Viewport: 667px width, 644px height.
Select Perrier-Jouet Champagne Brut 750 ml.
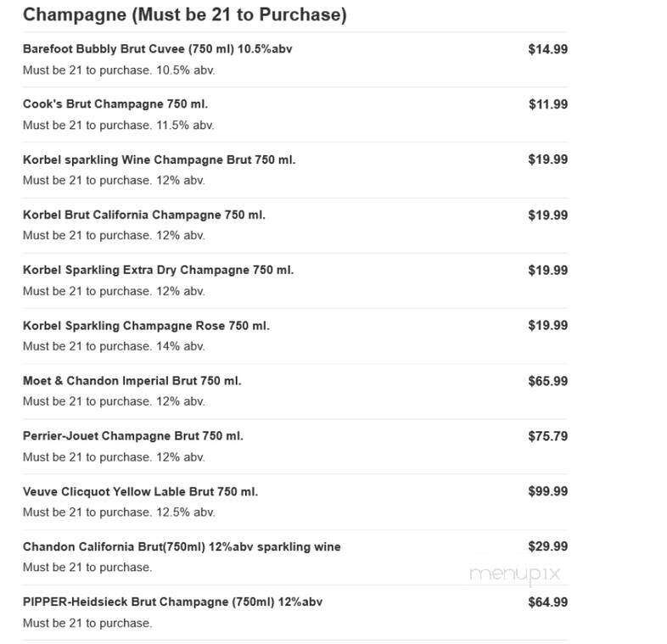[132, 436]
